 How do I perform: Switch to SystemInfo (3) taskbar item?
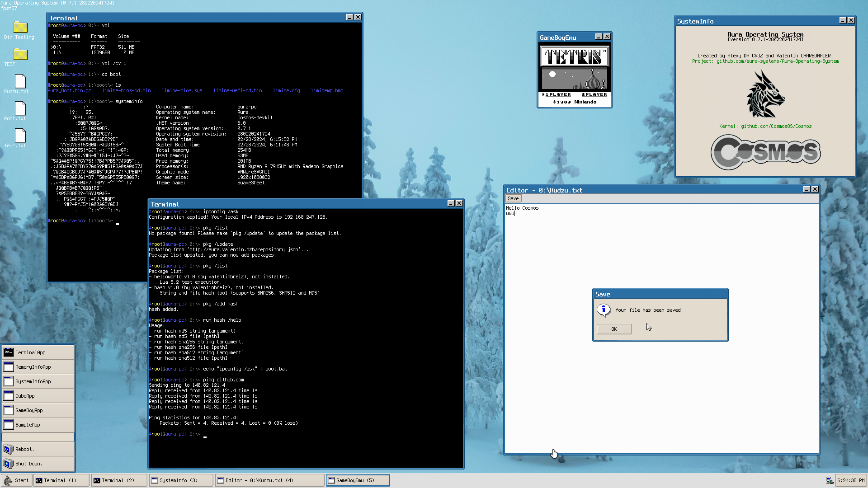(180, 480)
